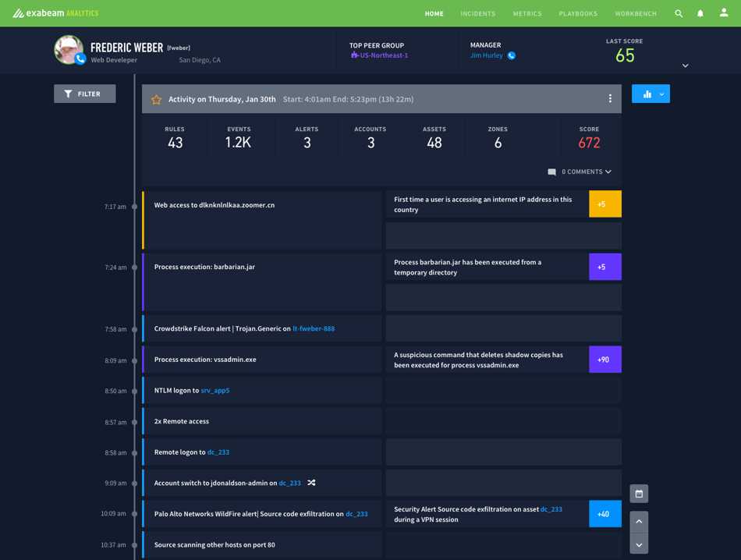Open the session three-dot options menu
The height and width of the screenshot is (560, 741).
tap(610, 99)
